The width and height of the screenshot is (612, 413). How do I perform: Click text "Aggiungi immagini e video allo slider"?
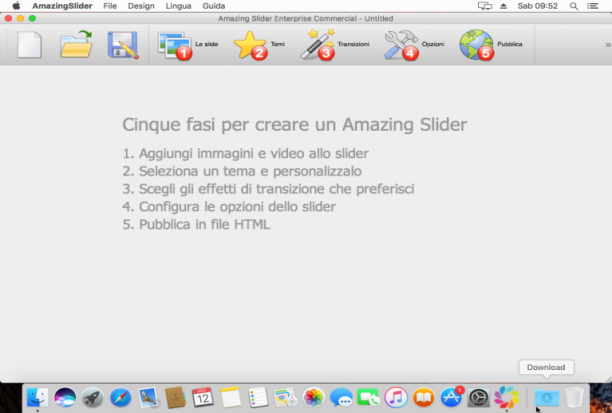(x=254, y=153)
